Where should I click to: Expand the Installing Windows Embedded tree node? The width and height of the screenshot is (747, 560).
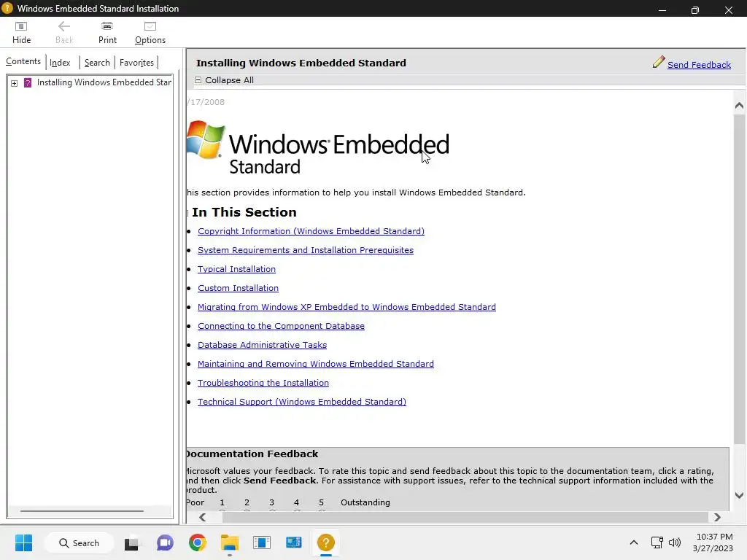[15, 83]
